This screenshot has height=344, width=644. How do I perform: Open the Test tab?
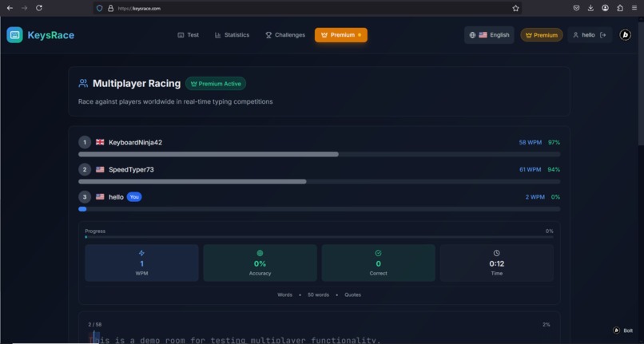tap(188, 35)
